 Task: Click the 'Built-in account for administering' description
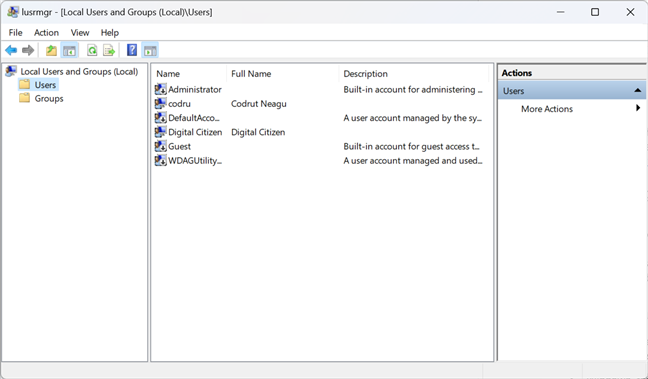click(x=412, y=89)
